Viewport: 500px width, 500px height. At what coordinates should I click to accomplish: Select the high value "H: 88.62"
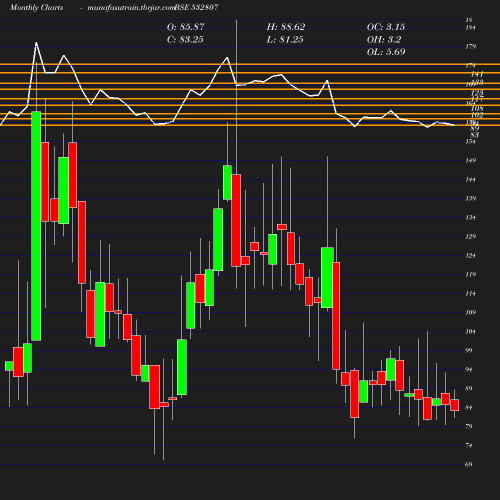coord(286,27)
